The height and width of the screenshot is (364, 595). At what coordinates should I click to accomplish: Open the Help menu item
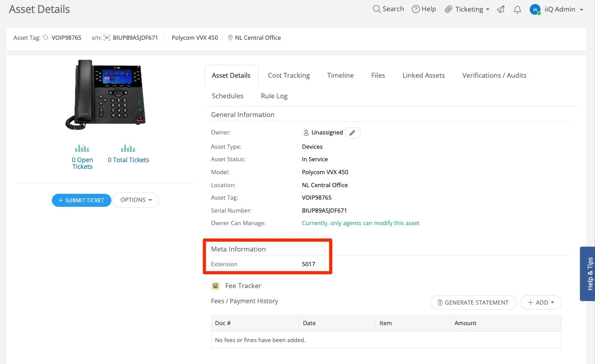click(424, 9)
